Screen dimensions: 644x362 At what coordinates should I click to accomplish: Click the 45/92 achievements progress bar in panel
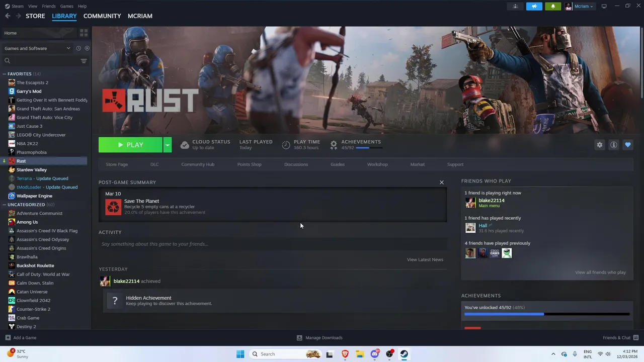547,314
